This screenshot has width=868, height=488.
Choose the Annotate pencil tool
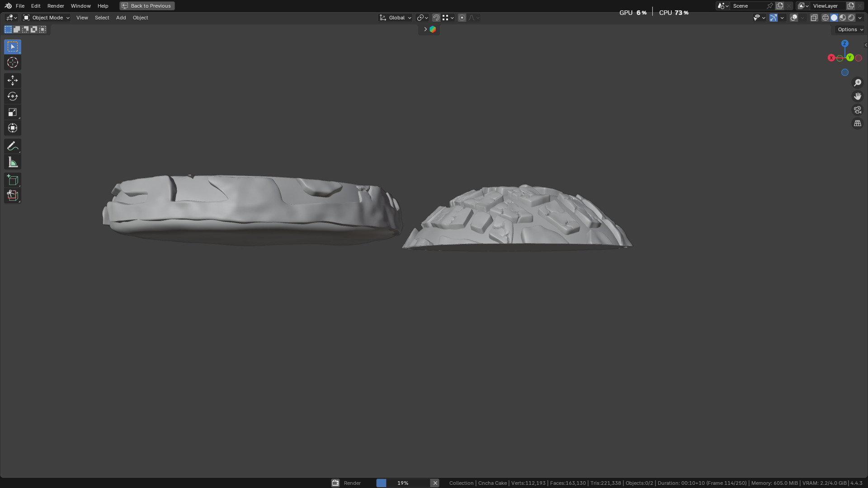point(13,146)
